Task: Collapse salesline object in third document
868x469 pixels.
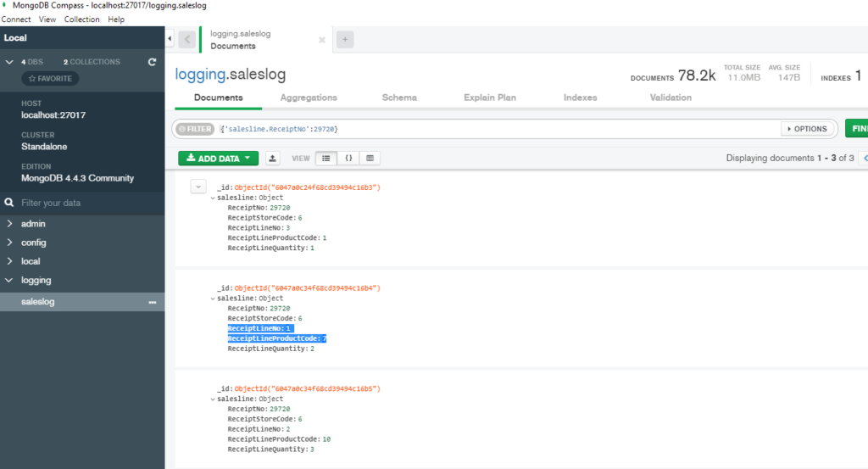Action: pyautogui.click(x=213, y=399)
